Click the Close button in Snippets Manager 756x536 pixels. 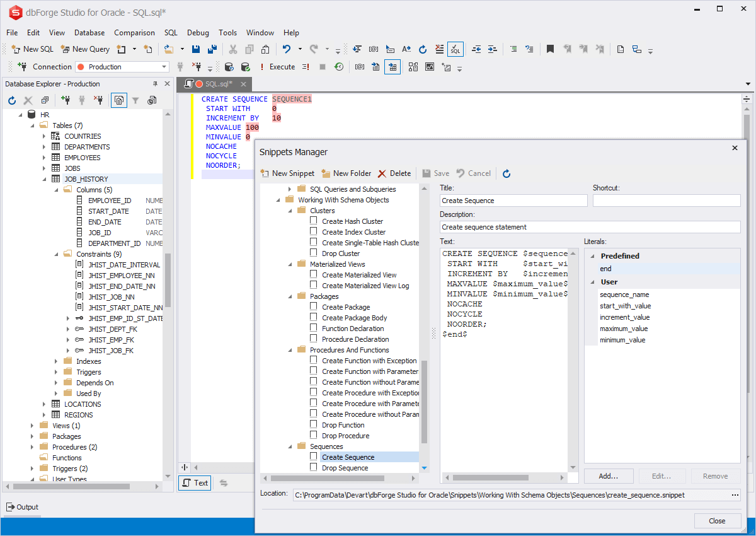(x=718, y=521)
